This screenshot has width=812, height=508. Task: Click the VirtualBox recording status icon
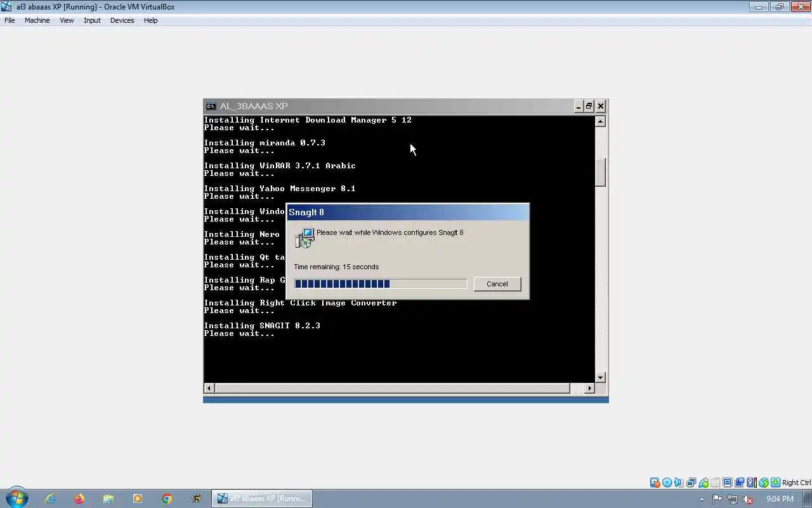[x=739, y=483]
